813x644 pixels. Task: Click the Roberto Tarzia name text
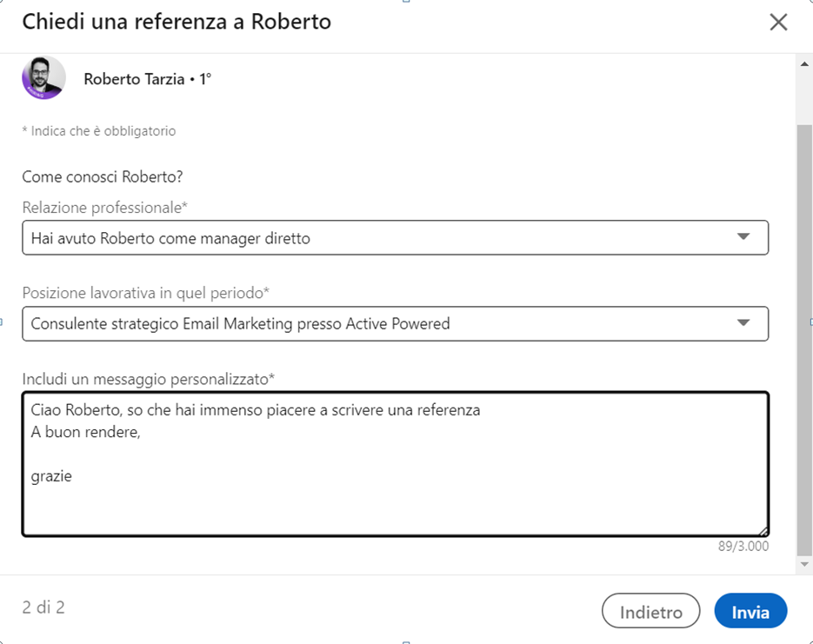pyautogui.click(x=134, y=79)
